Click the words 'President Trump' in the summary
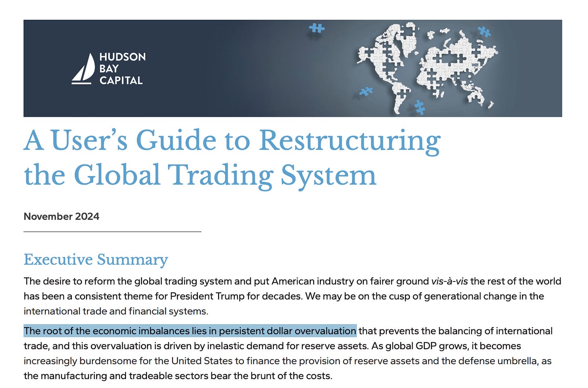Screen dimensions: 588x388 click(207, 296)
